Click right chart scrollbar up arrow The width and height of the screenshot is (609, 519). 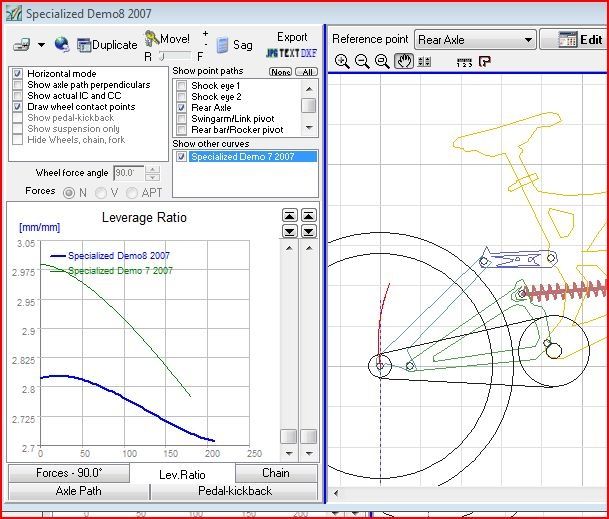click(x=309, y=248)
